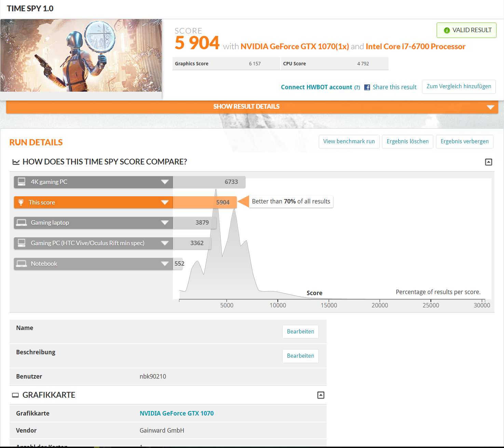
Task: Click the 3362 Gaming PC score bar
Action: (192, 243)
